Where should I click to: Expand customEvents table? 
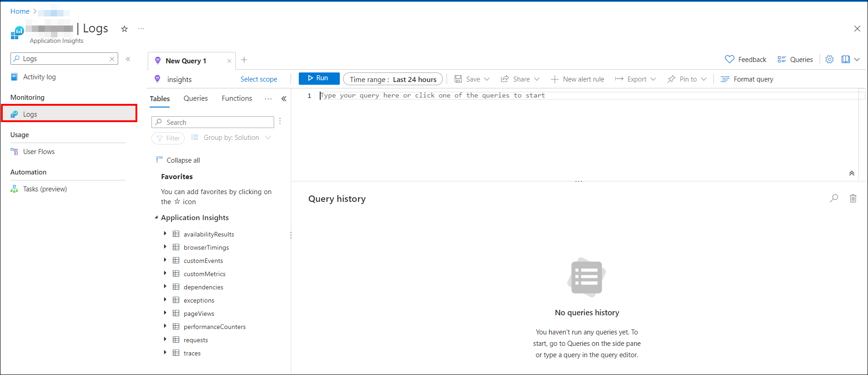tap(165, 260)
